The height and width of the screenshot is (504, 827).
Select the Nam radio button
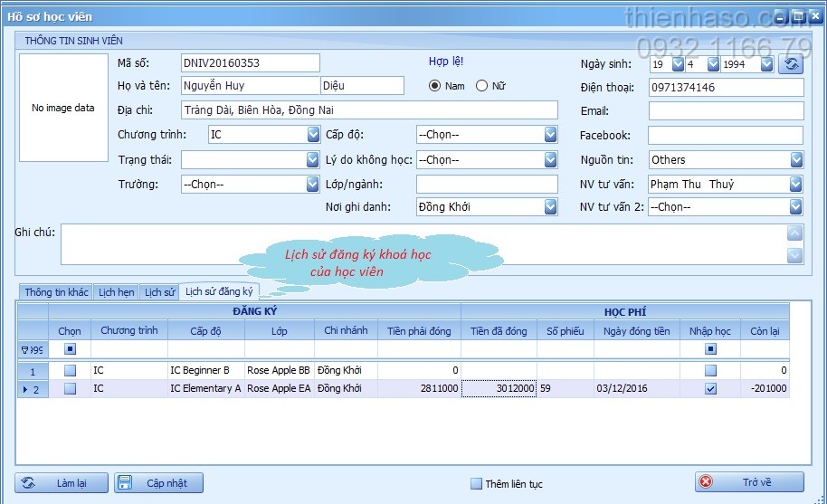pos(435,87)
